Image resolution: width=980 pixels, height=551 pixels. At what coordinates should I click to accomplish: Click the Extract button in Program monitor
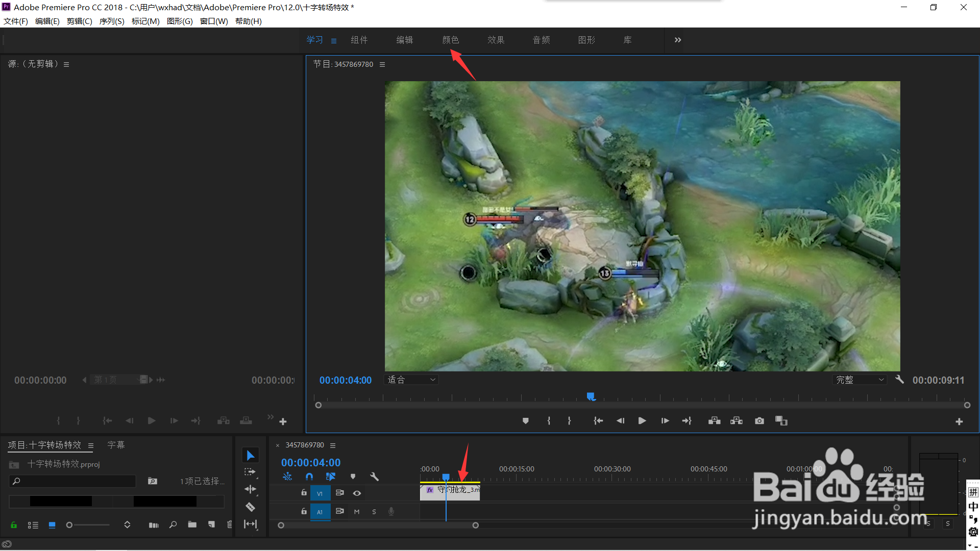(x=737, y=421)
